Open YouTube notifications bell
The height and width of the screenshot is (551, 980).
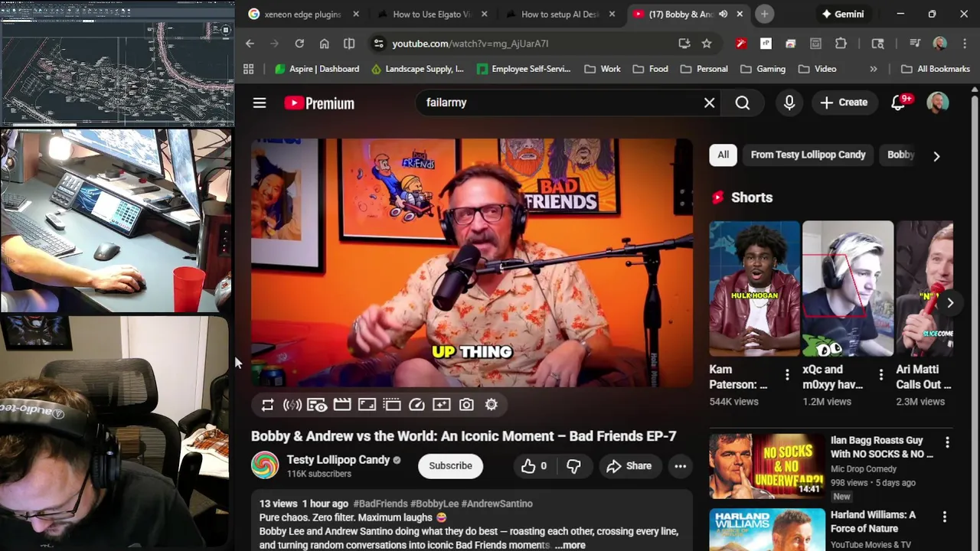[898, 103]
